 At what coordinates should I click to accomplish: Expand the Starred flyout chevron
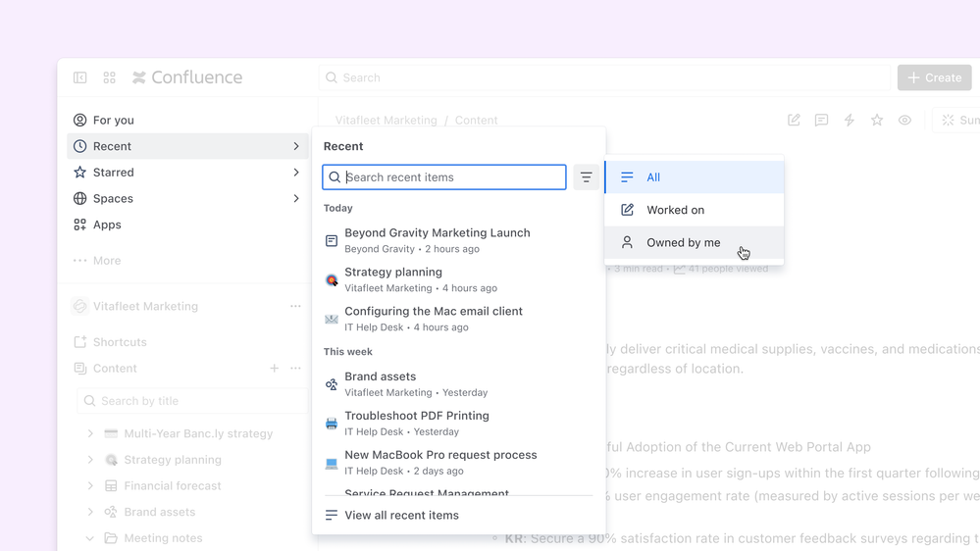pos(296,173)
